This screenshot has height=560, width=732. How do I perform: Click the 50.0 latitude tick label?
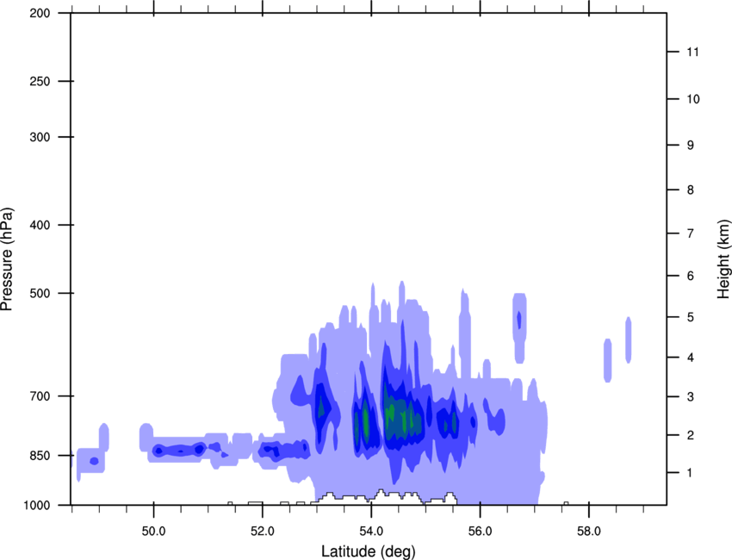pos(153,532)
